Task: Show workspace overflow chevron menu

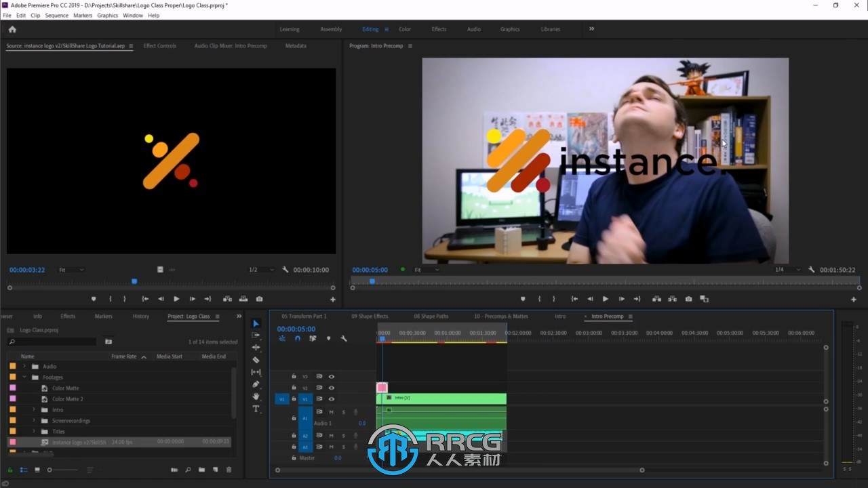Action: (x=591, y=29)
